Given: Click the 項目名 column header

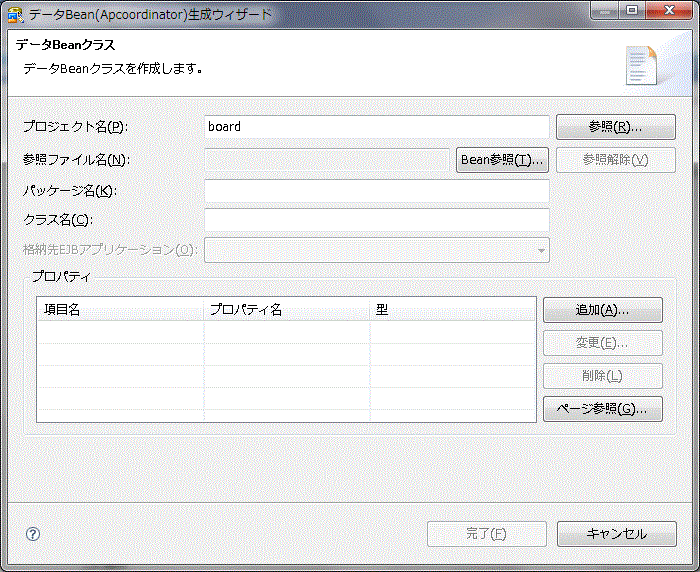Looking at the screenshot, I should pos(120,309).
